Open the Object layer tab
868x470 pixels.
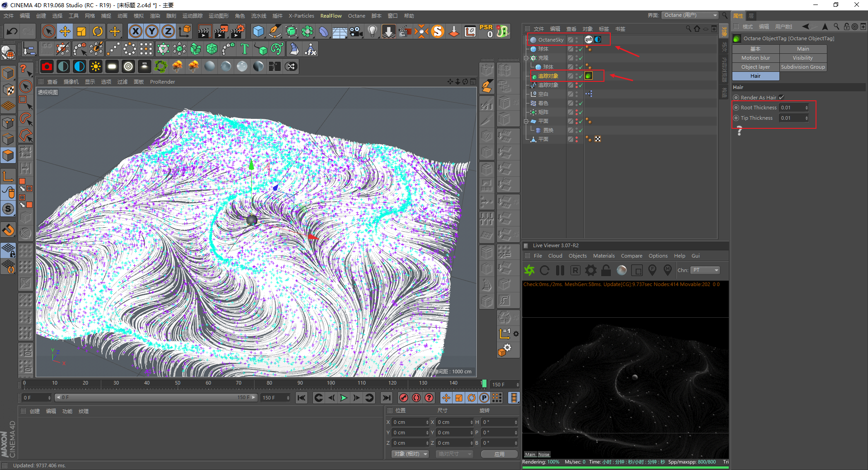coord(755,67)
